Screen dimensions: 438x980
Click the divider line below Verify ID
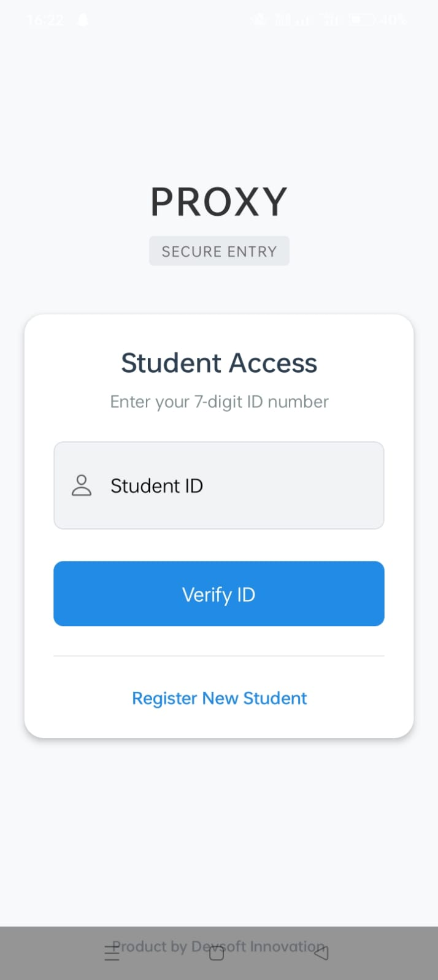(x=219, y=656)
